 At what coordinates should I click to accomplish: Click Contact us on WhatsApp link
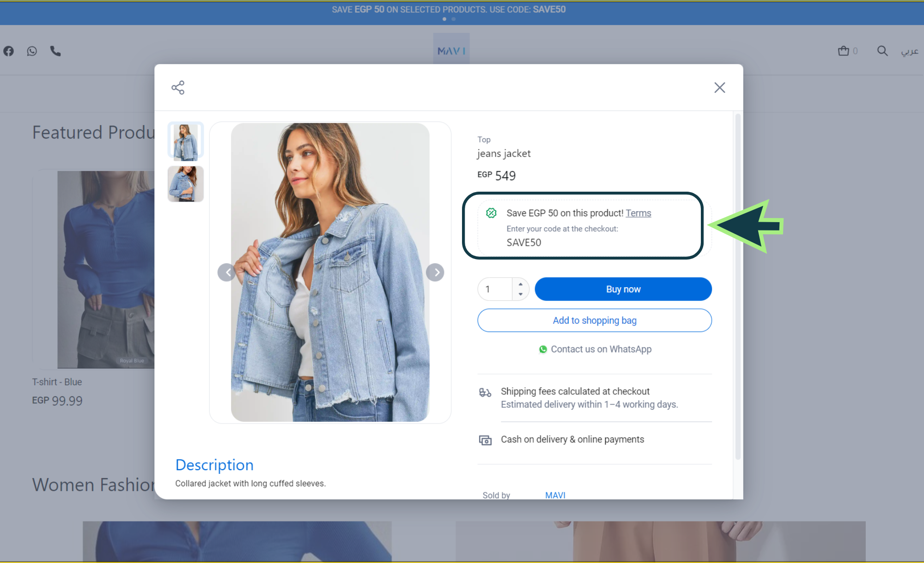click(595, 349)
